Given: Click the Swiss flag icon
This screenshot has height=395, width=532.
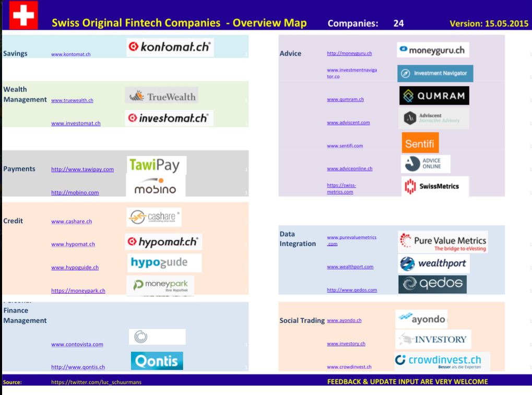Looking at the screenshot, I should pos(23,15).
